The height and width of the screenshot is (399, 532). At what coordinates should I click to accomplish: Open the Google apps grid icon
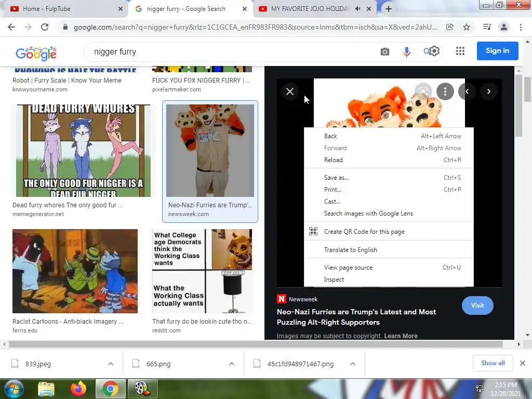[460, 51]
